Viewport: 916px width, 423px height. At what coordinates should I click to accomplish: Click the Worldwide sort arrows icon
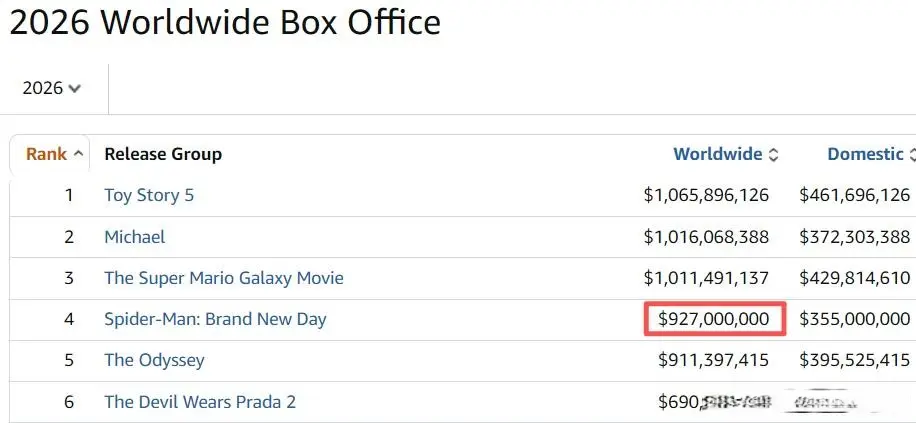pyautogui.click(x=773, y=155)
